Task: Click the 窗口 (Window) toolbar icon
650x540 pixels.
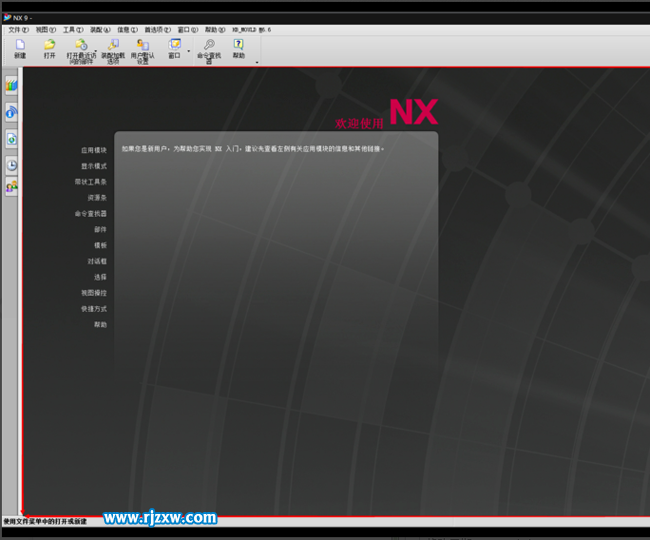Action: pyautogui.click(x=175, y=44)
